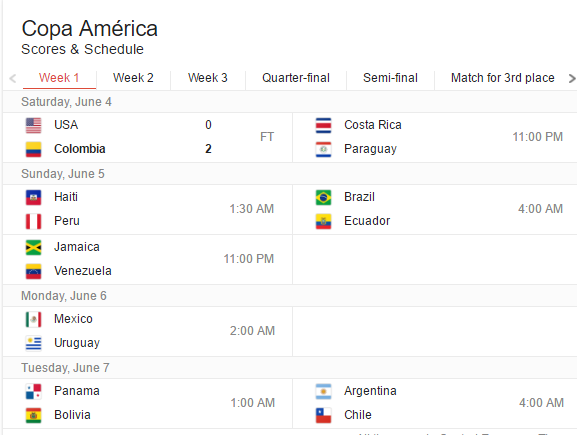Image resolution: width=577 pixels, height=435 pixels.
Task: Click the Mexico flag icon
Action: pyautogui.click(x=33, y=319)
